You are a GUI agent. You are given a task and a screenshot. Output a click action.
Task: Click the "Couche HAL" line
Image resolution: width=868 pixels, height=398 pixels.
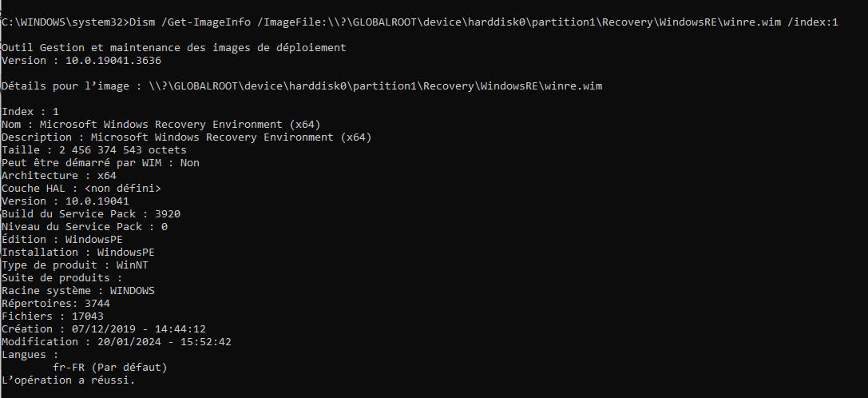81,188
